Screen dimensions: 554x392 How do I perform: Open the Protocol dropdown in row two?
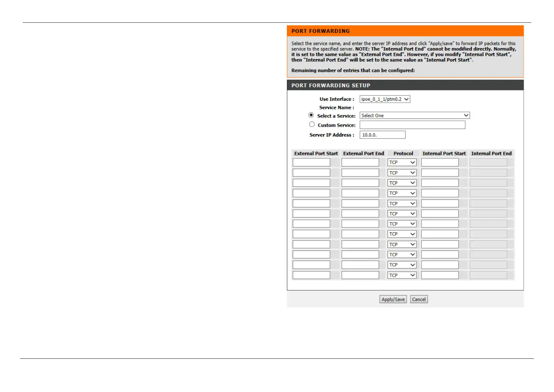click(402, 173)
